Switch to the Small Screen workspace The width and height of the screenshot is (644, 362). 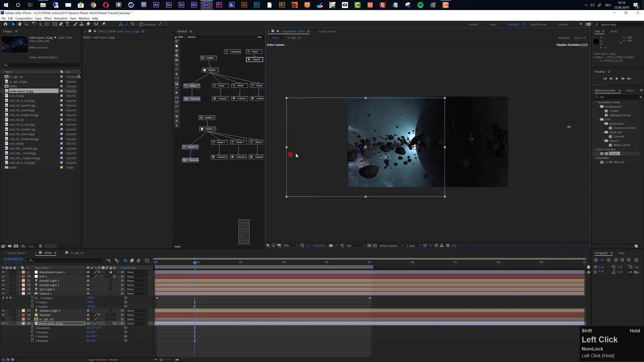(538, 24)
